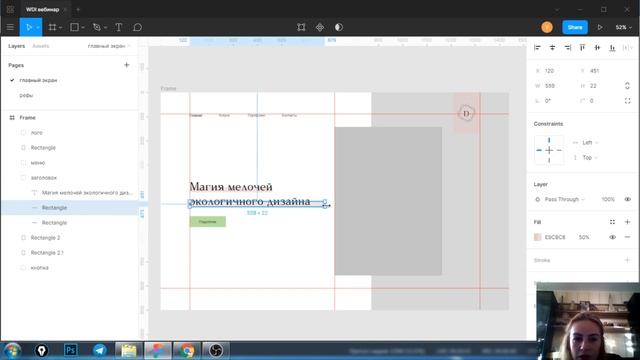
Task: Click the layer opacity 100% field
Action: coord(608,199)
